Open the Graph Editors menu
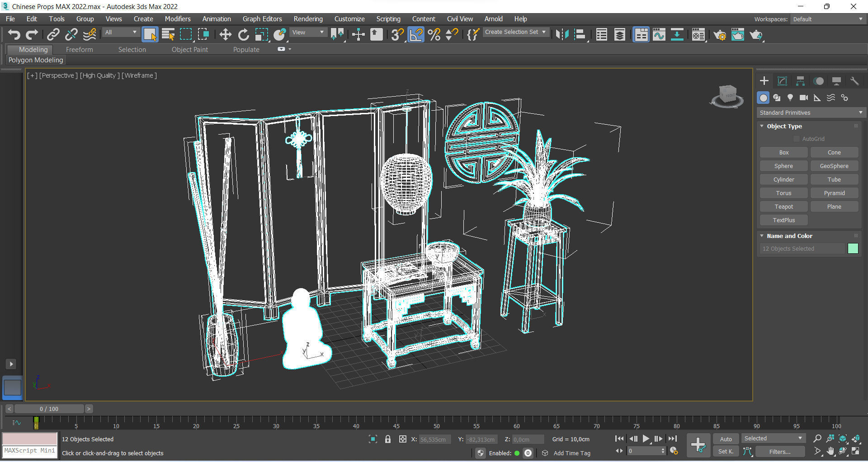Image resolution: width=868 pixels, height=462 pixels. tap(262, 19)
